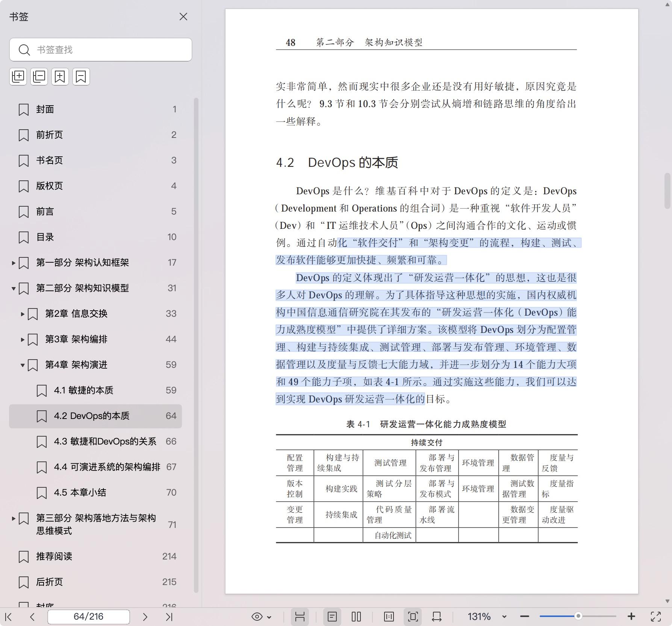The height and width of the screenshot is (626, 672).
Task: Select 4.2 DevOps的本质 bookmark
Action: click(x=95, y=416)
